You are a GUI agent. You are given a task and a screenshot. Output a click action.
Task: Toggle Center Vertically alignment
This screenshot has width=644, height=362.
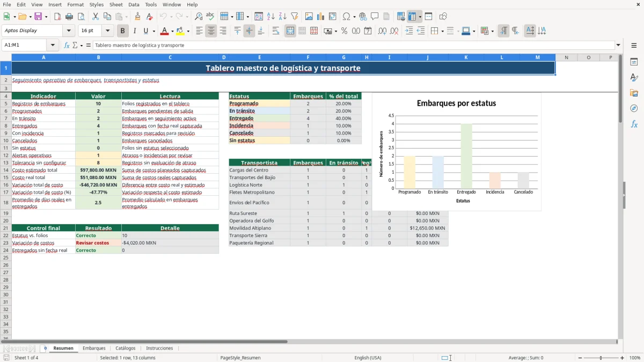click(x=249, y=31)
